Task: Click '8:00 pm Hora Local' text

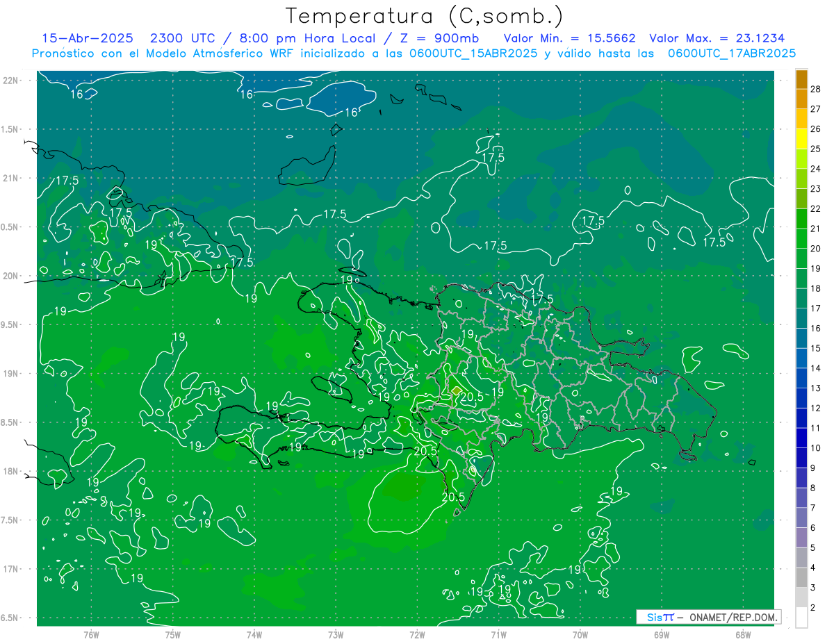Action: (307, 38)
